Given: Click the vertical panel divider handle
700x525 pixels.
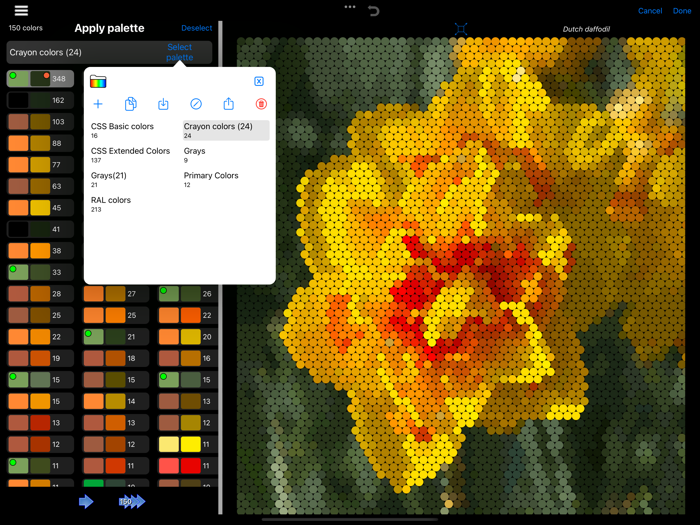Looking at the screenshot, I should click(x=221, y=268).
